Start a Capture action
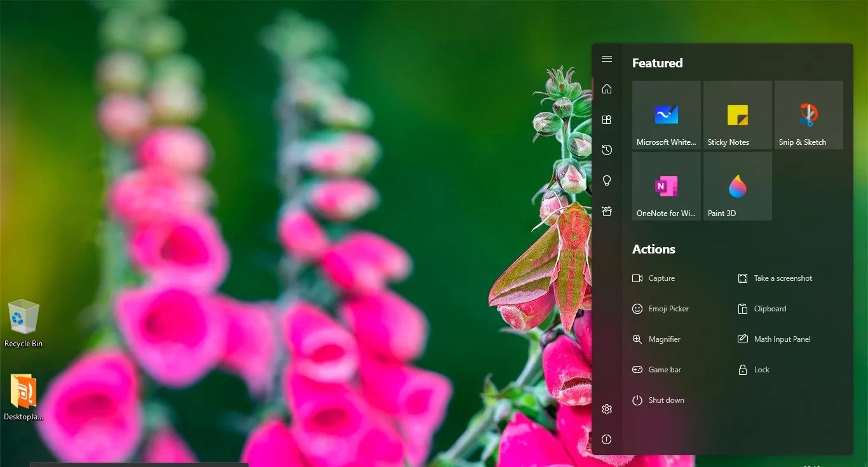This screenshot has height=467, width=868. 654,278
